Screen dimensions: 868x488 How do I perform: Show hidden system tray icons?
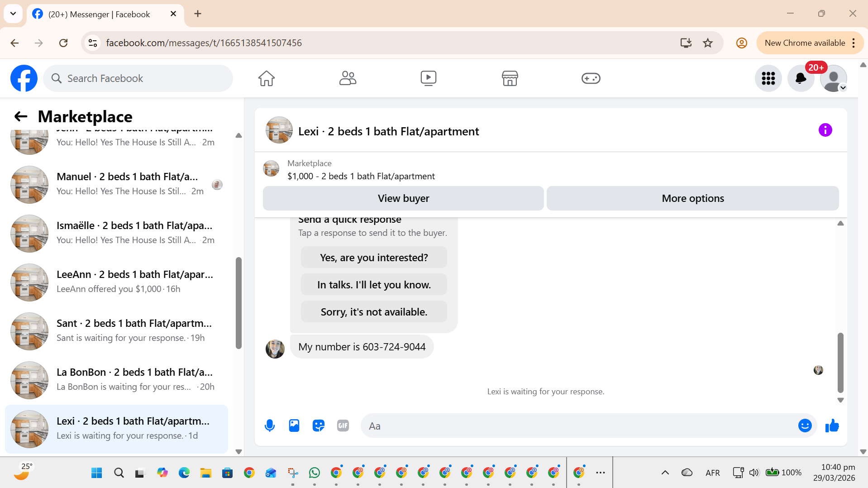pos(665,473)
